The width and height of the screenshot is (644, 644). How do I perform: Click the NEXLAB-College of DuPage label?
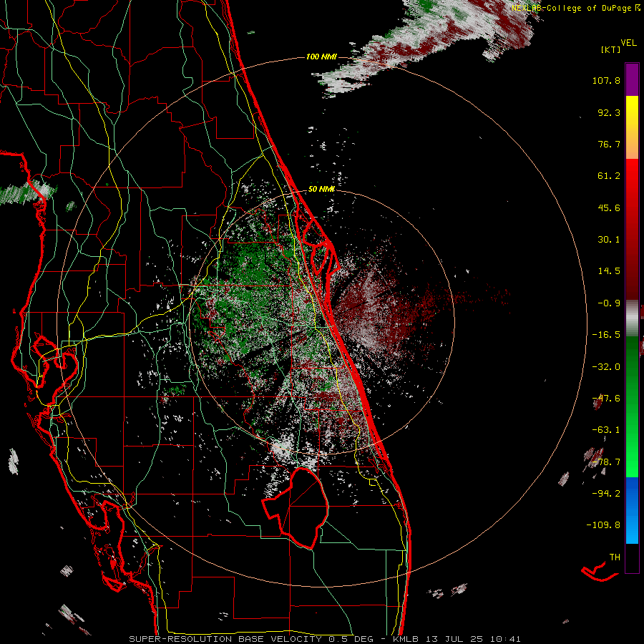coord(576,8)
